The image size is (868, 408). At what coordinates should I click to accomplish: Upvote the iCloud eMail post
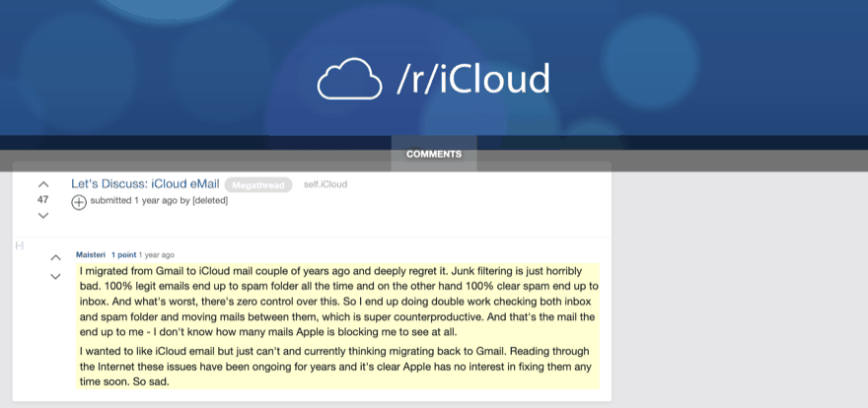click(x=43, y=184)
